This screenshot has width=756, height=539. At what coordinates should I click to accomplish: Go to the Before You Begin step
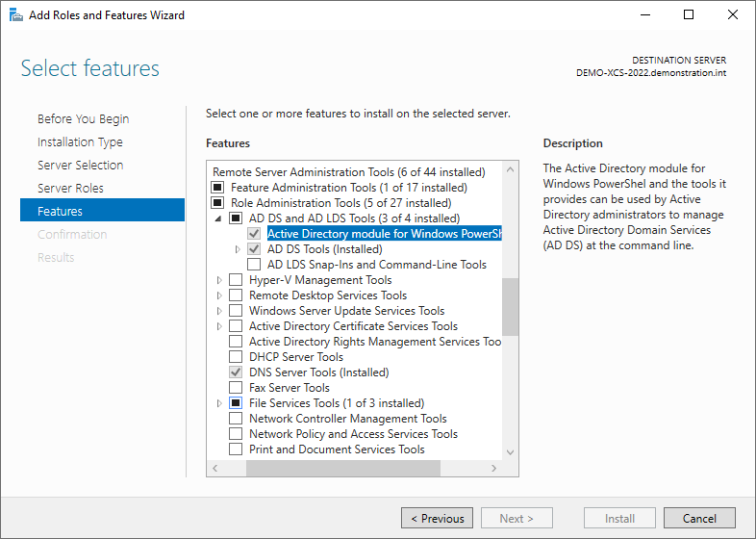(x=83, y=119)
